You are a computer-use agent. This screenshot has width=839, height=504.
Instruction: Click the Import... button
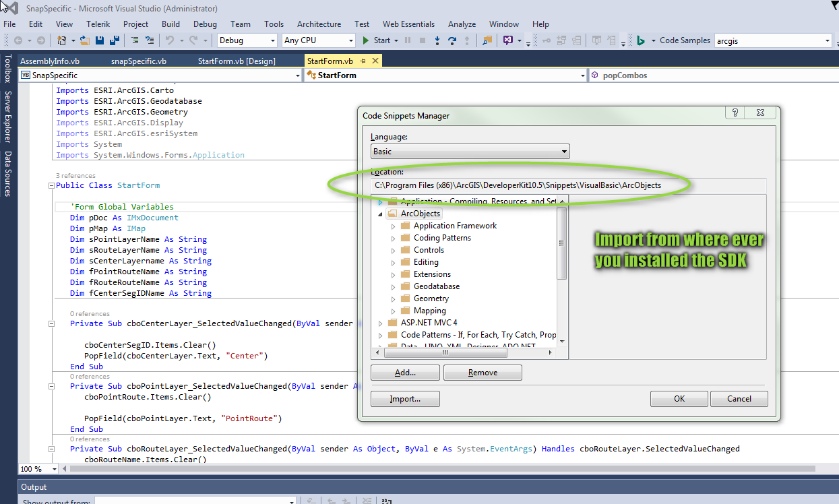pyautogui.click(x=405, y=399)
